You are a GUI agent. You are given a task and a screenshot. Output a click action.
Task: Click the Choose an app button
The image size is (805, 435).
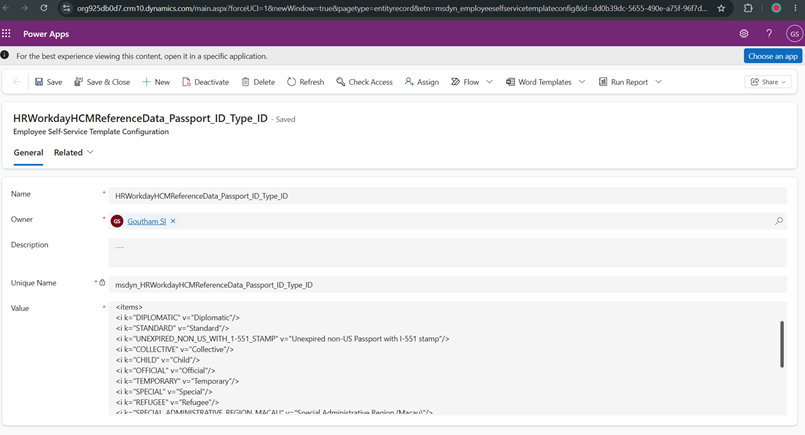tap(773, 56)
